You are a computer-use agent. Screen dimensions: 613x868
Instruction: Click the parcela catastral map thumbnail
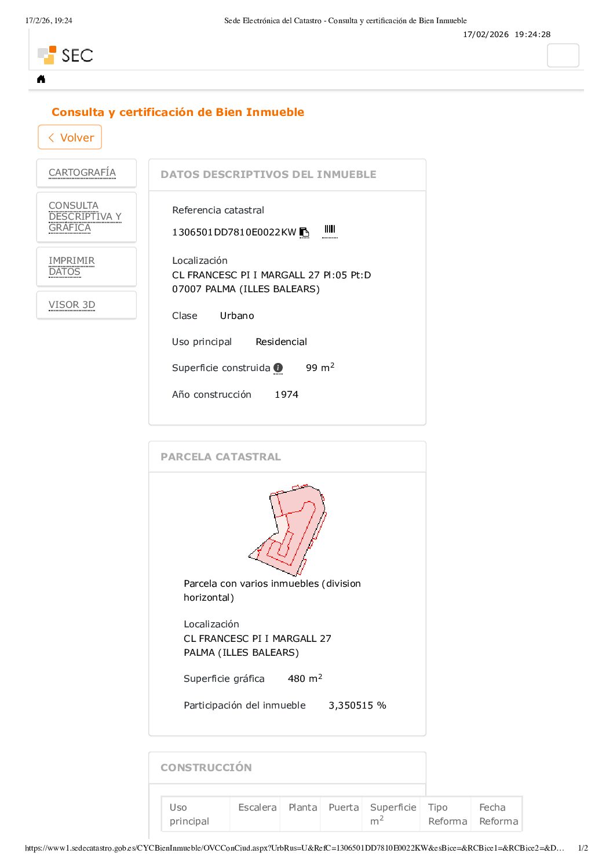(287, 530)
